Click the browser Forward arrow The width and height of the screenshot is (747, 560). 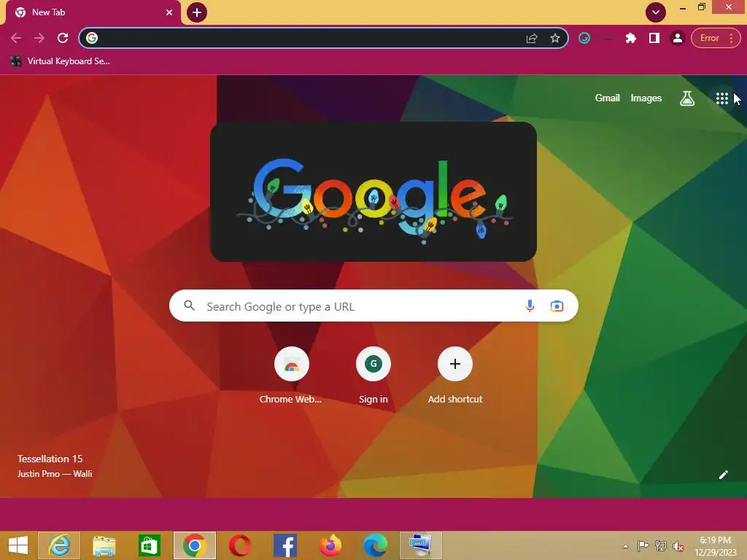(x=39, y=38)
